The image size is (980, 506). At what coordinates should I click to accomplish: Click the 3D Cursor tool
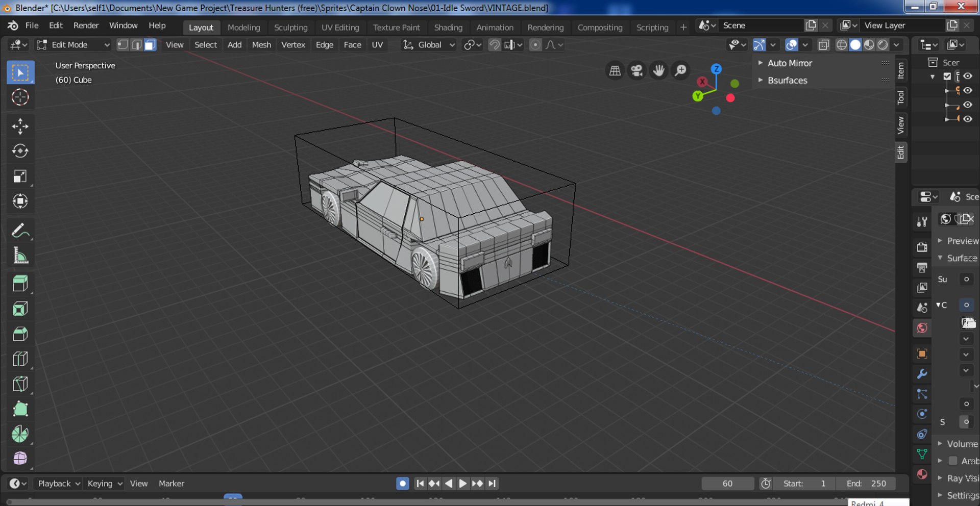[20, 97]
